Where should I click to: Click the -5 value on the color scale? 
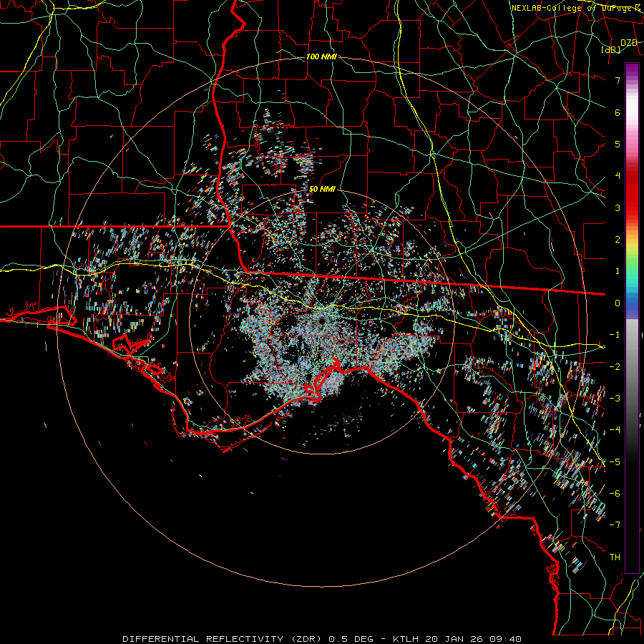[x=615, y=462]
